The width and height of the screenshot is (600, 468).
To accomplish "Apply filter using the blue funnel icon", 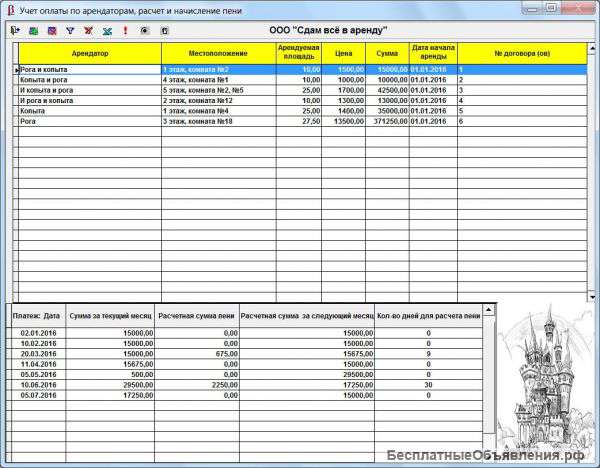I will coord(70,31).
